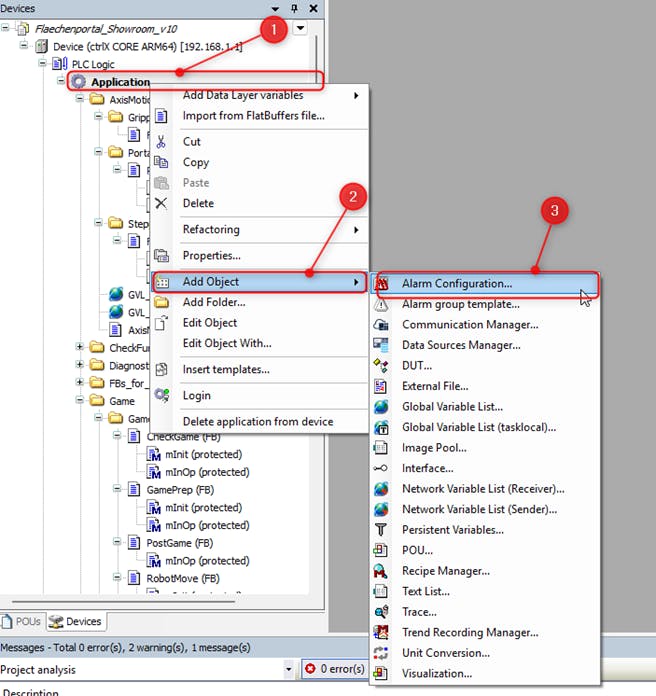
Task: Click the Image Pool icon
Action: 381,448
